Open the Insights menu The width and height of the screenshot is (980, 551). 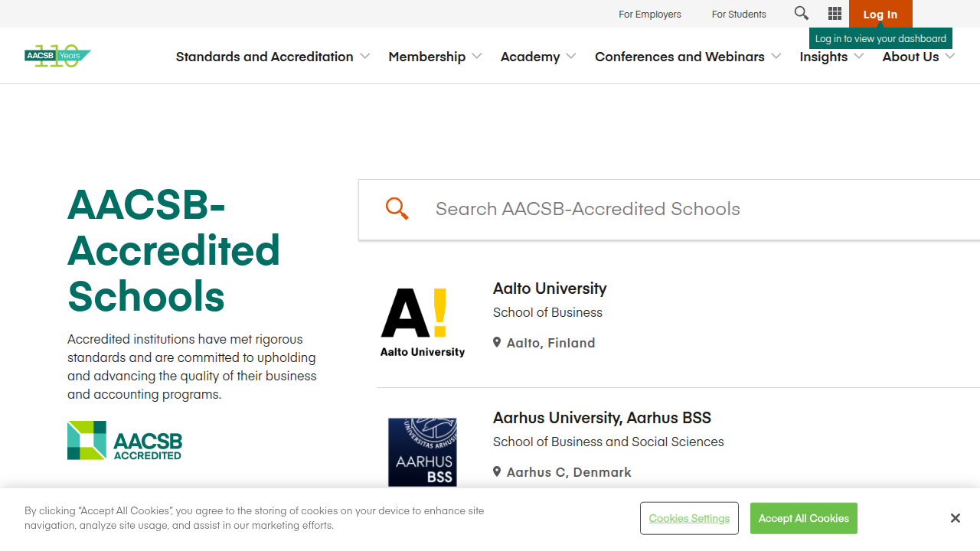pyautogui.click(x=823, y=57)
